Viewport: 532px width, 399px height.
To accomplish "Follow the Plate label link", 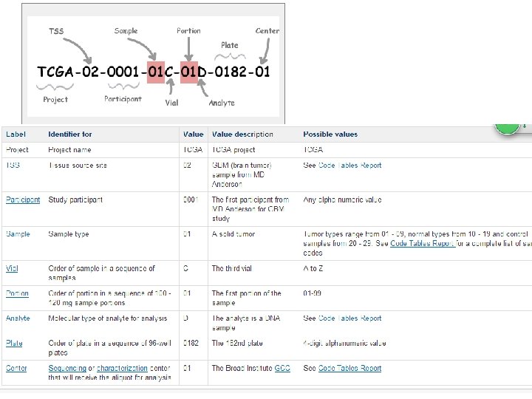I will click(14, 343).
